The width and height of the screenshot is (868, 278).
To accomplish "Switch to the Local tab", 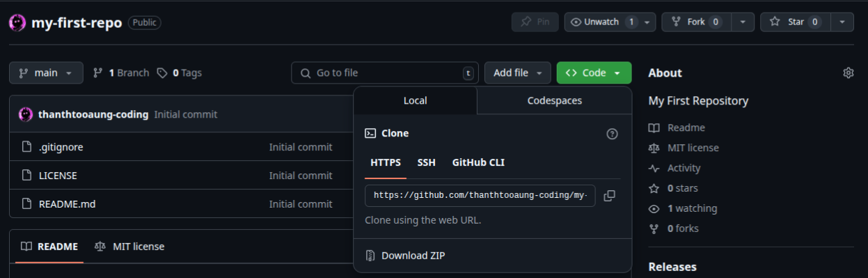I will point(416,100).
